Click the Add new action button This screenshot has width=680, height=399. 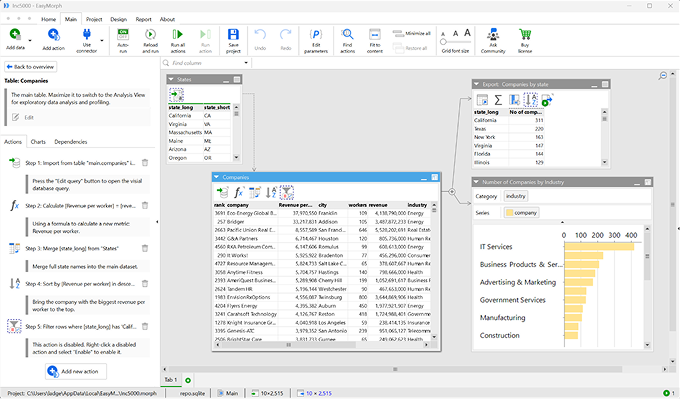[x=76, y=371]
